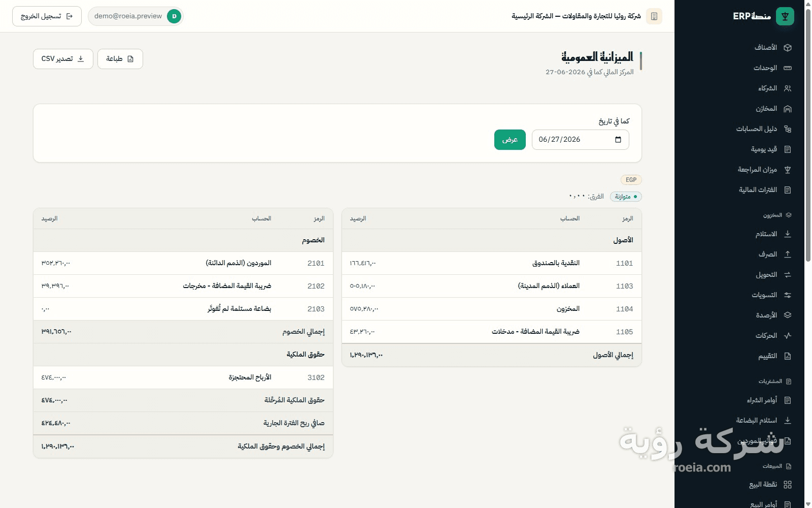Screen dimensions: 812x508
Task: Click the company building icon in header
Action: pyautogui.click(x=654, y=16)
